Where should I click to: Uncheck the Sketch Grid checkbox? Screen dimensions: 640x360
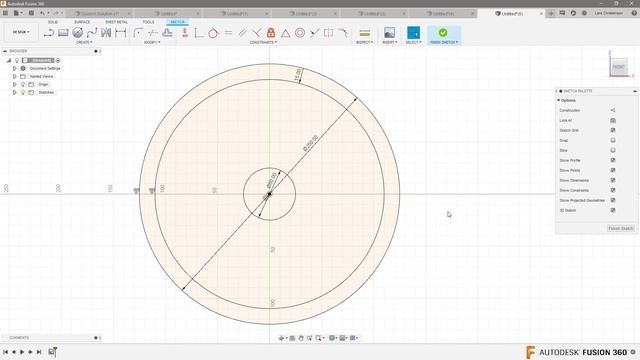[x=613, y=130]
